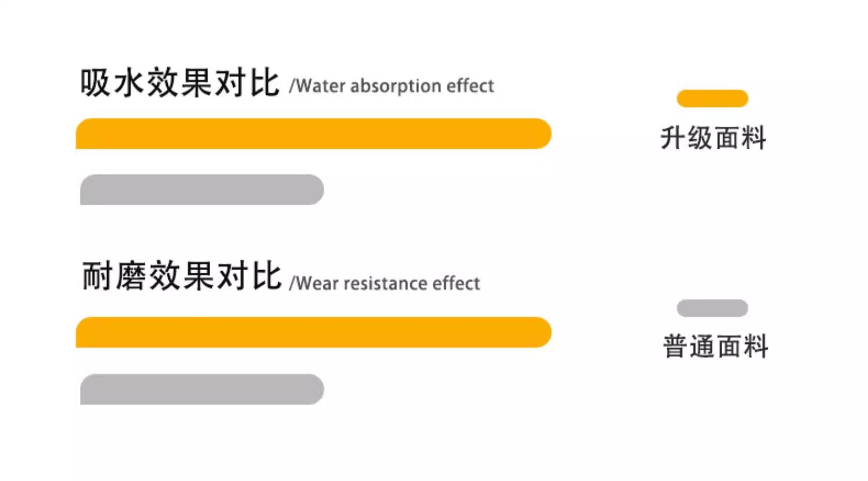Click the Wear resistance effect subtitle
Viewport: 868px width, 481px height.
(x=385, y=283)
